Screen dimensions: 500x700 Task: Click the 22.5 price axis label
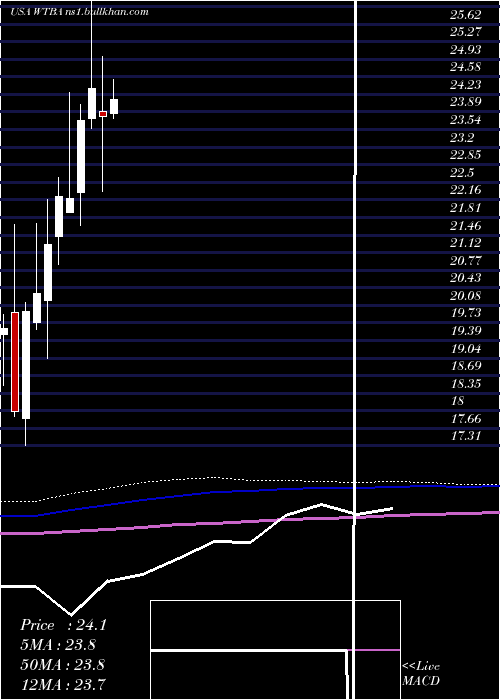(x=462, y=173)
